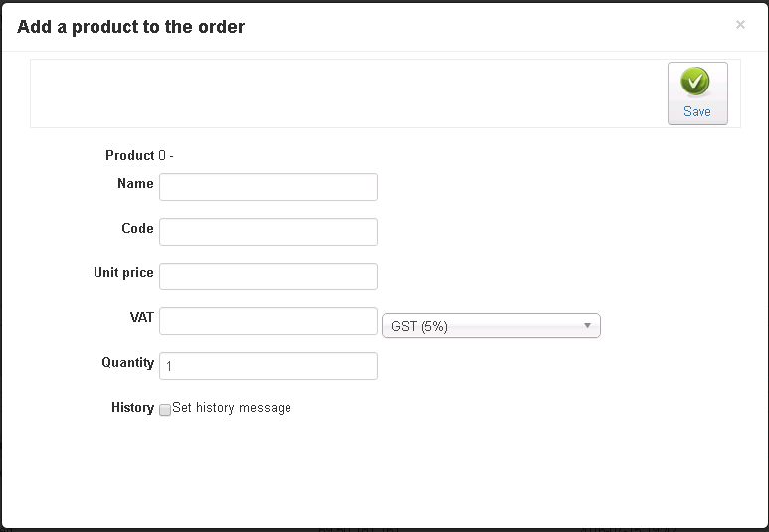
Task: Click the Name field label
Action: coord(135,184)
